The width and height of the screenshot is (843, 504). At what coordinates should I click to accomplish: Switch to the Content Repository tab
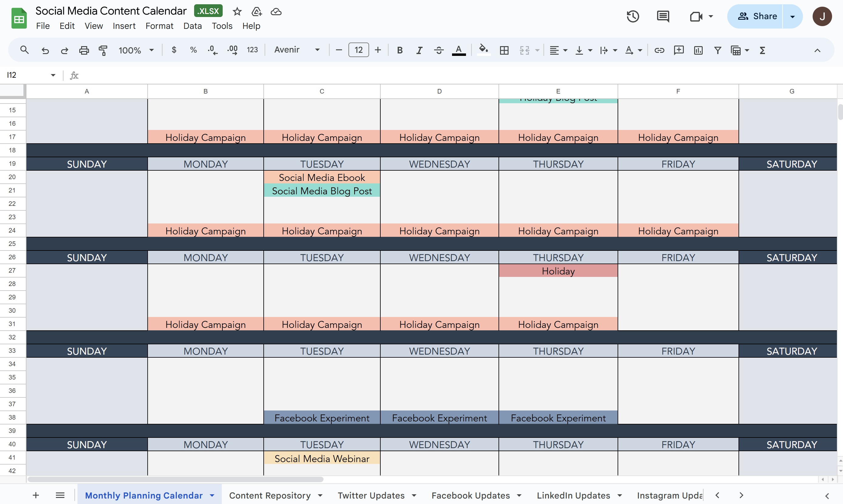click(x=270, y=495)
